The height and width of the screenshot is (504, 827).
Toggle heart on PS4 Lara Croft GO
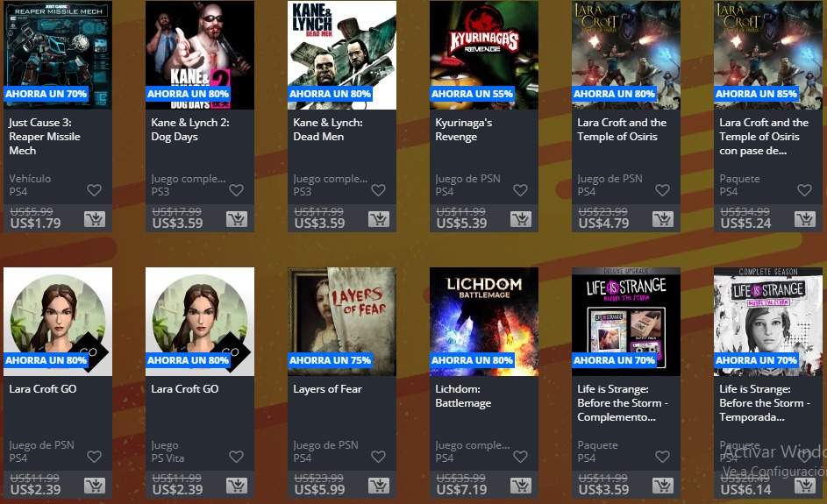point(95,456)
